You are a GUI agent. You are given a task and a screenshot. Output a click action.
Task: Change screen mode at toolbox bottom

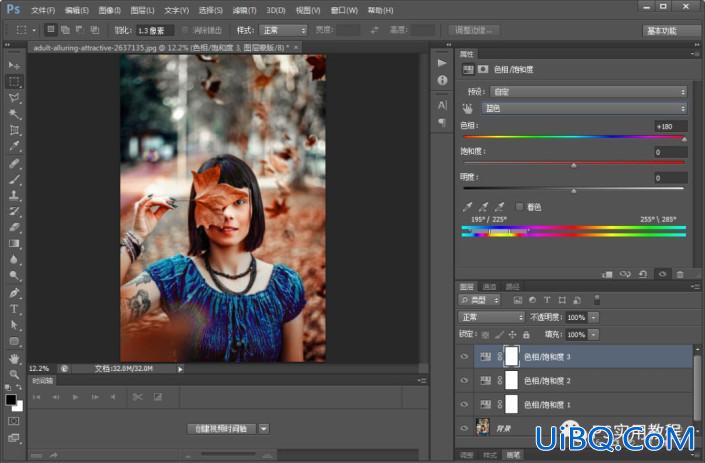(14, 437)
